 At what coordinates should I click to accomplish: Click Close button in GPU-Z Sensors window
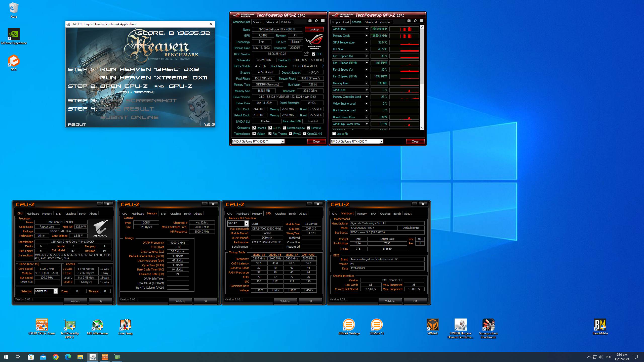click(415, 142)
